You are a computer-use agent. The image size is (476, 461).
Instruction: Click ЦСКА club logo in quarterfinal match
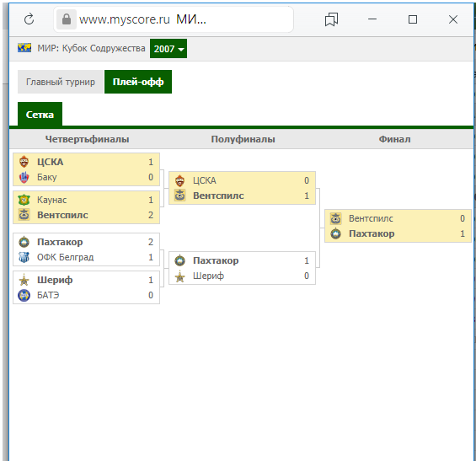pos(24,162)
